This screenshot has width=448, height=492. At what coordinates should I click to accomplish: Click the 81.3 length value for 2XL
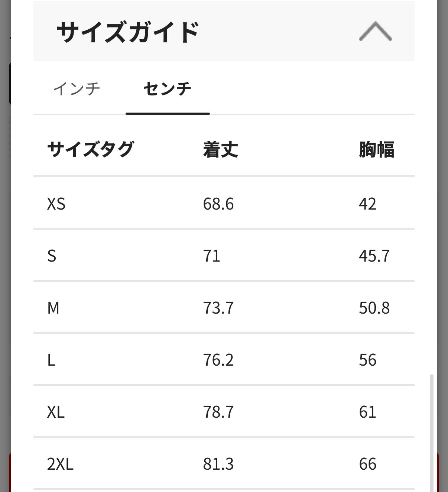[x=218, y=464]
